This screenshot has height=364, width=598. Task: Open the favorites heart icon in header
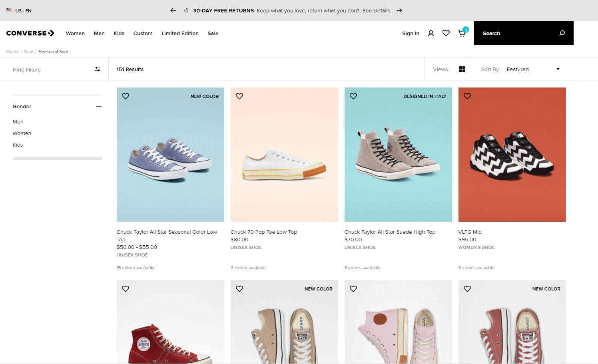[446, 33]
